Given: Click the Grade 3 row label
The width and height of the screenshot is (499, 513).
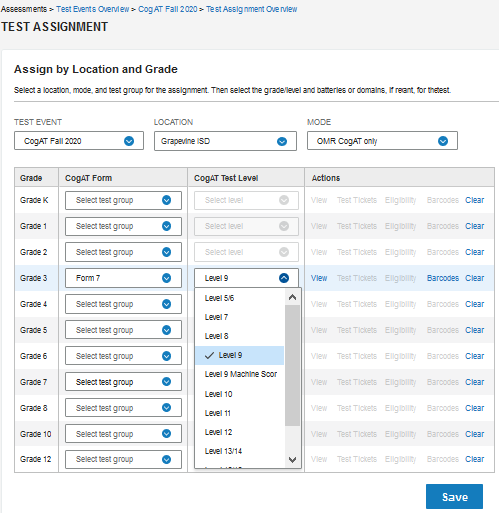Looking at the screenshot, I should pos(33,278).
